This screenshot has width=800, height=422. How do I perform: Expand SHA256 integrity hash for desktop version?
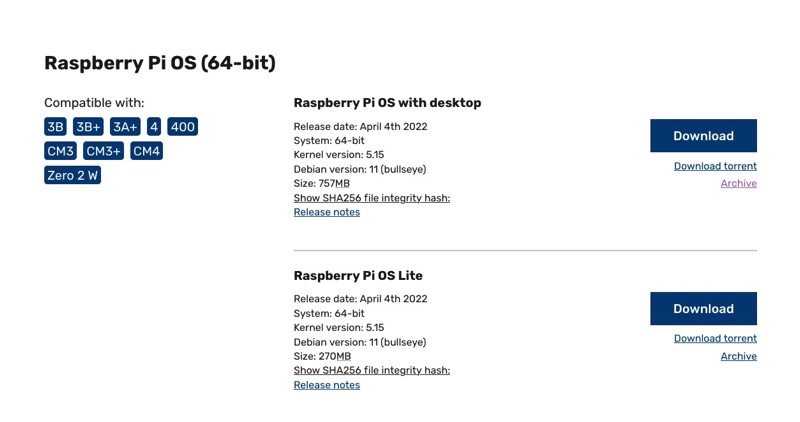(371, 198)
